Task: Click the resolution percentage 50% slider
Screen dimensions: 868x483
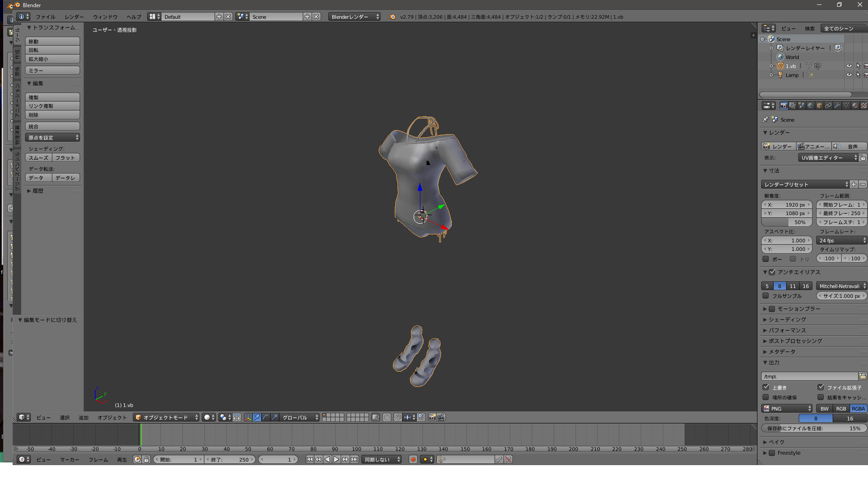Action: (787, 222)
